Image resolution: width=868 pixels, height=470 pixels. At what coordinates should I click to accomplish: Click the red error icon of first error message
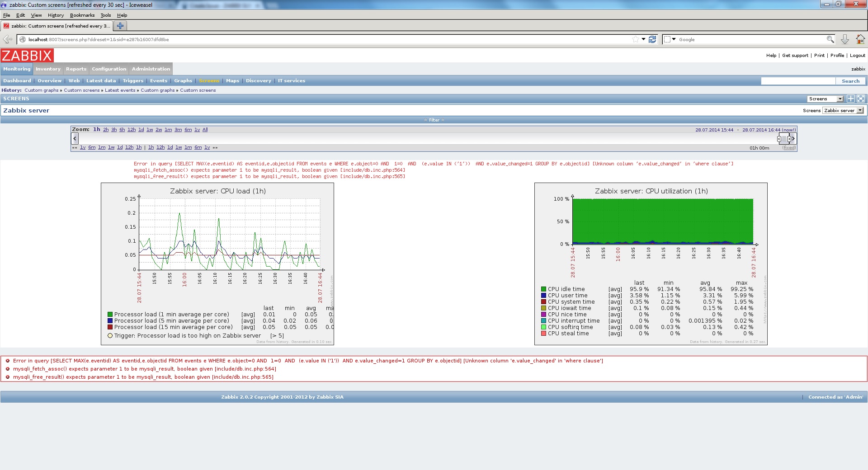(x=8, y=361)
